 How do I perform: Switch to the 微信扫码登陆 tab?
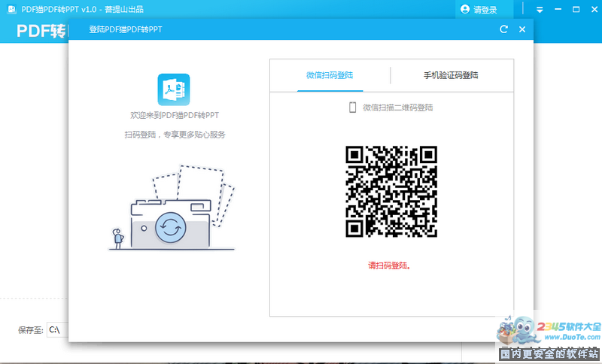[330, 75]
